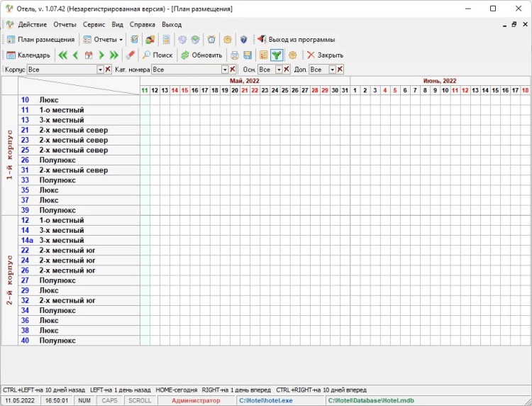Open the План размещения toolbar button
532x406 pixels.
coord(40,40)
